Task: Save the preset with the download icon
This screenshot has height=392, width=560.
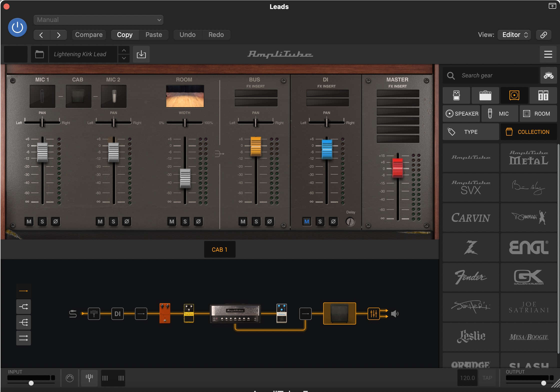Action: (141, 54)
